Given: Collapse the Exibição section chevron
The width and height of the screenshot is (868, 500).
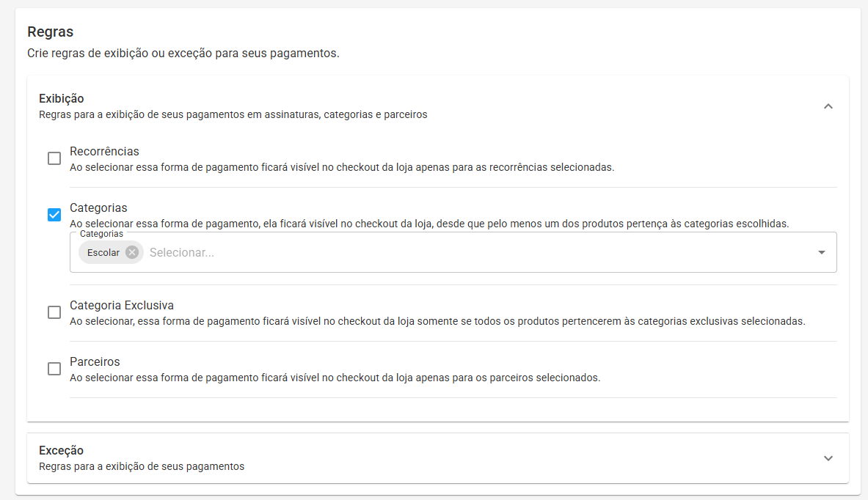Looking at the screenshot, I should tap(828, 106).
